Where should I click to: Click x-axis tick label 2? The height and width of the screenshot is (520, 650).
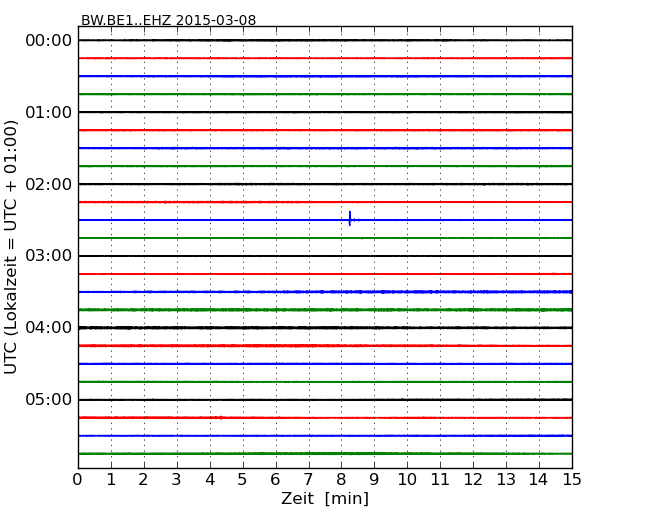(143, 480)
